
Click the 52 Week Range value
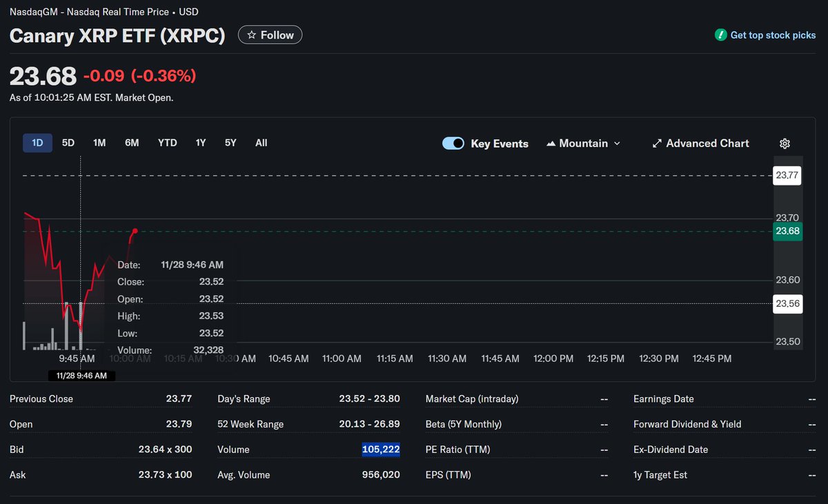[369, 424]
